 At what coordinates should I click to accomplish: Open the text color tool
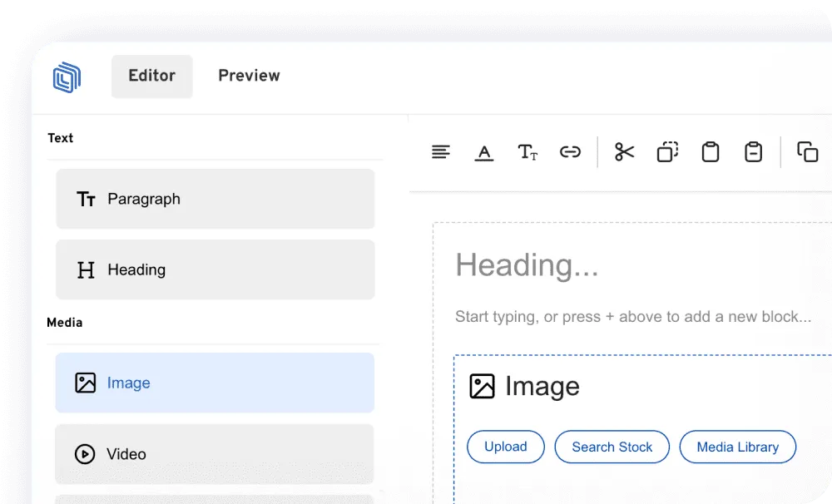(x=484, y=152)
